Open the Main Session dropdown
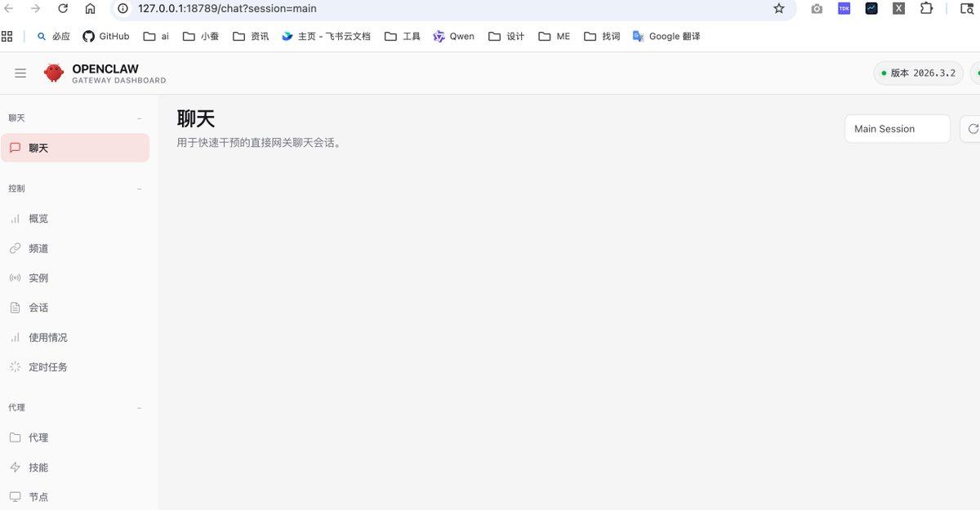The image size is (980, 510). pyautogui.click(x=897, y=129)
